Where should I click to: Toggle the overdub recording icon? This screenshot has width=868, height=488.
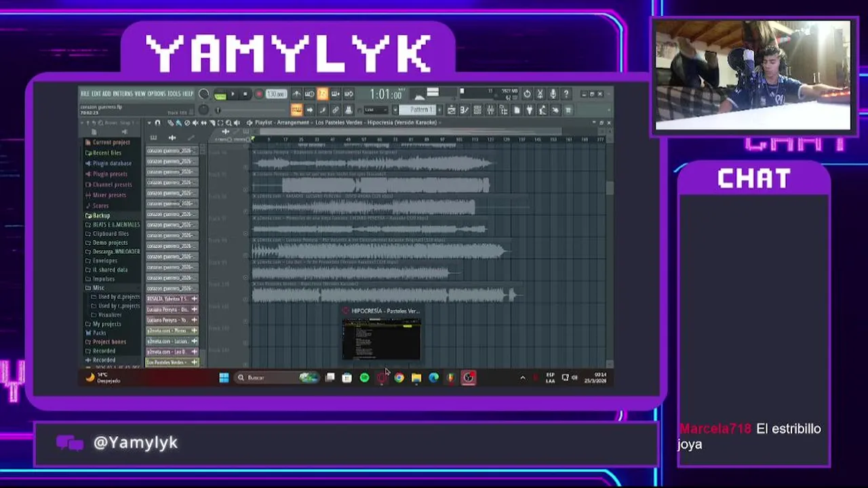(336, 94)
